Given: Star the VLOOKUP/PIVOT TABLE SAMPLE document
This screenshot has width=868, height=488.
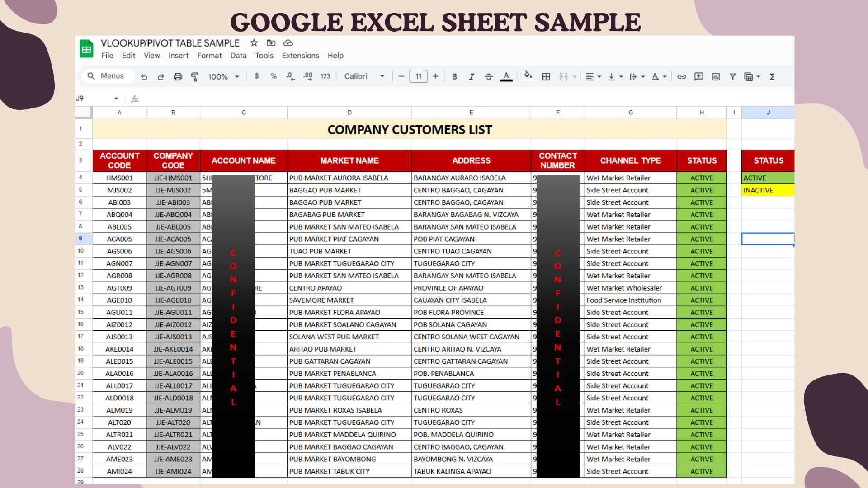Looking at the screenshot, I should point(254,43).
